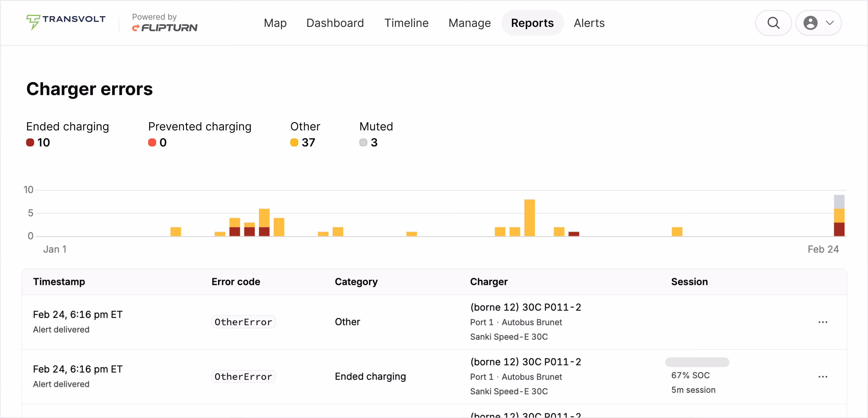Click the charger link (borne 12) 30C P011-2
Image resolution: width=868 pixels, height=418 pixels.
point(525,307)
